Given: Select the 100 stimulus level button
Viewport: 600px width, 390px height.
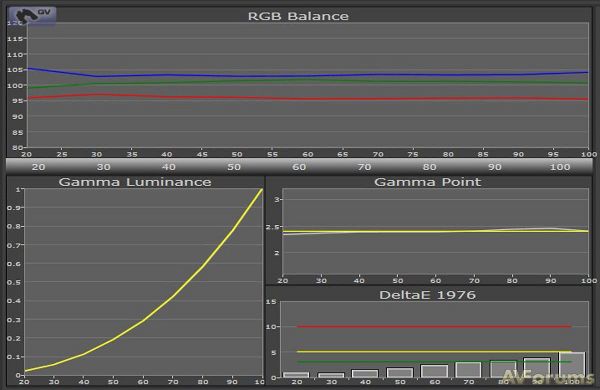Looking at the screenshot, I should pyautogui.click(x=560, y=167).
